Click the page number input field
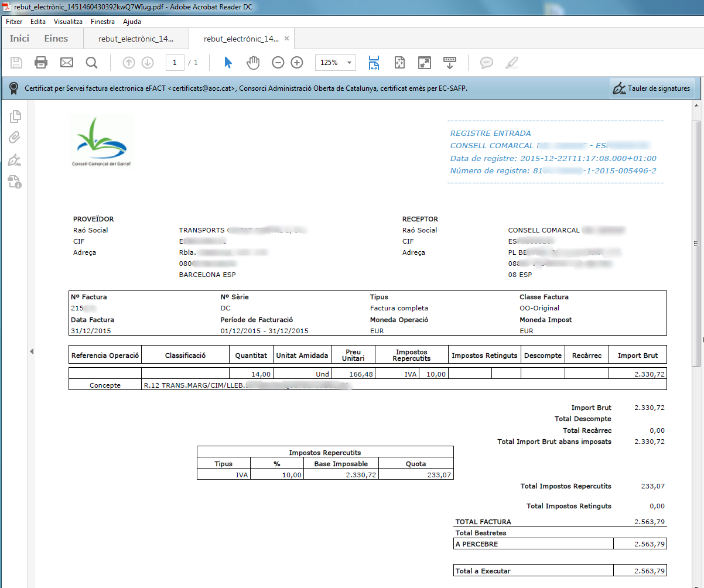The width and height of the screenshot is (704, 588). tap(175, 63)
